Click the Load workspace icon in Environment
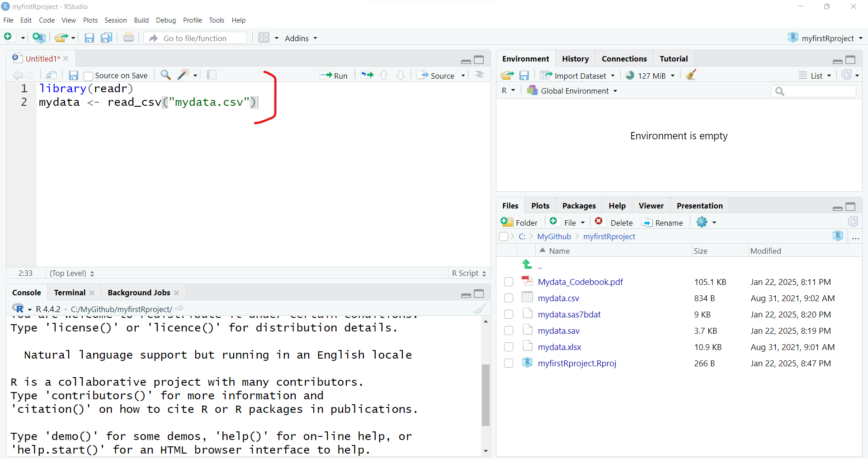This screenshot has width=868, height=459. tap(507, 75)
